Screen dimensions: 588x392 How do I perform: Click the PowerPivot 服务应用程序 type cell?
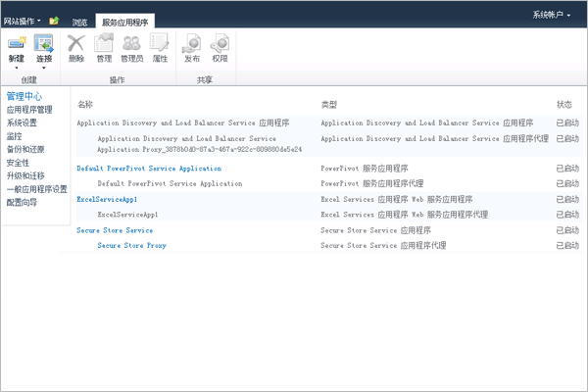(365, 169)
